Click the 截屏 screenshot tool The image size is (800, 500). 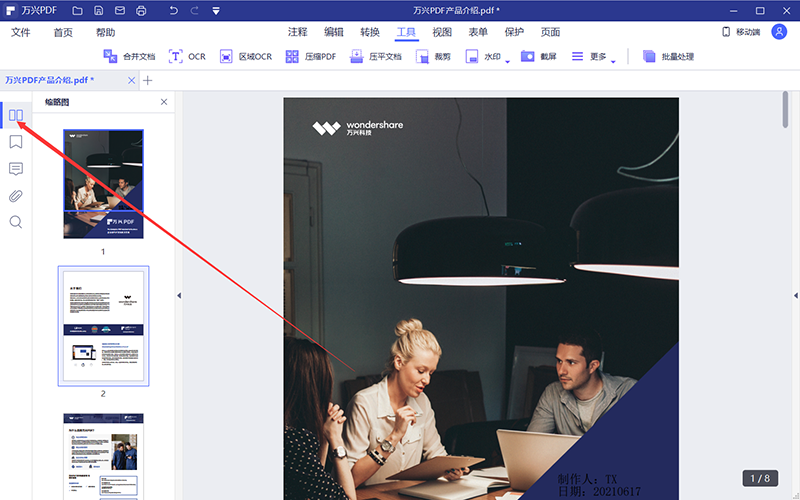point(538,56)
